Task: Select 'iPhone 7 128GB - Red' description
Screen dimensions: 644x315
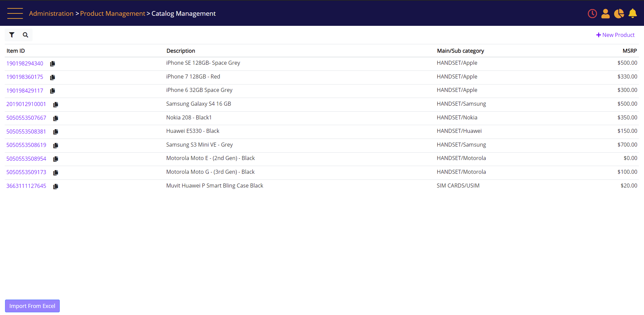Action: [x=193, y=76]
